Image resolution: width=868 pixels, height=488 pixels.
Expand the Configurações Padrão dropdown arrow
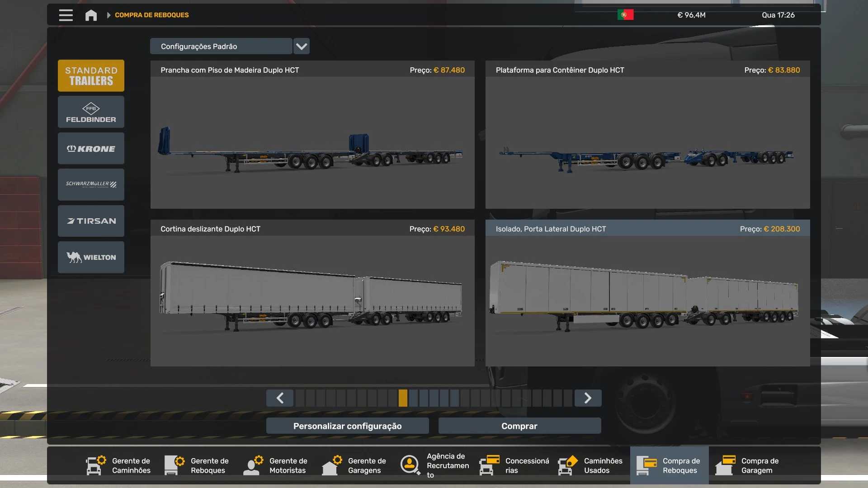(302, 46)
